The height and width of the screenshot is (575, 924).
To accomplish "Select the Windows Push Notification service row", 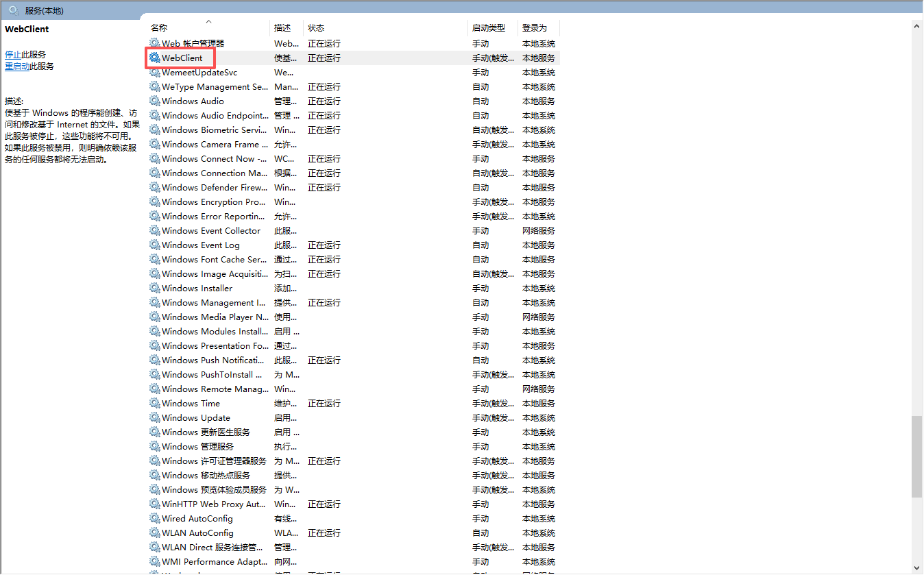I will [x=212, y=360].
